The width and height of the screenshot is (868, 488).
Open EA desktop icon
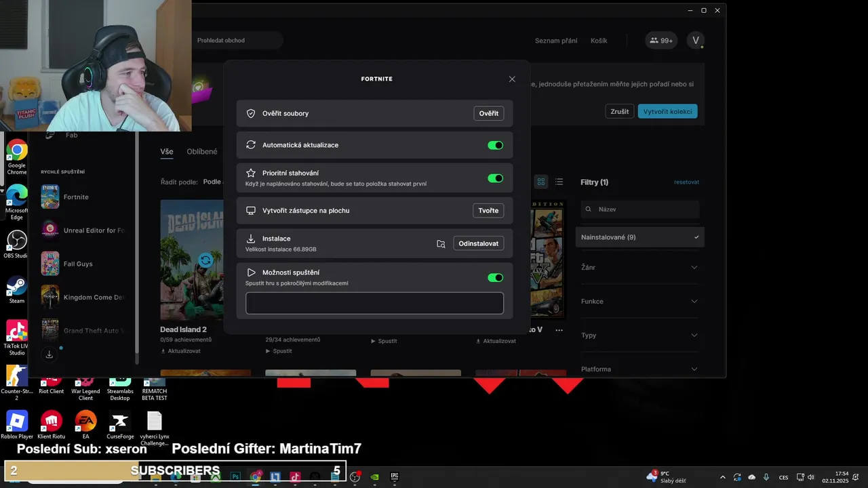click(85, 425)
